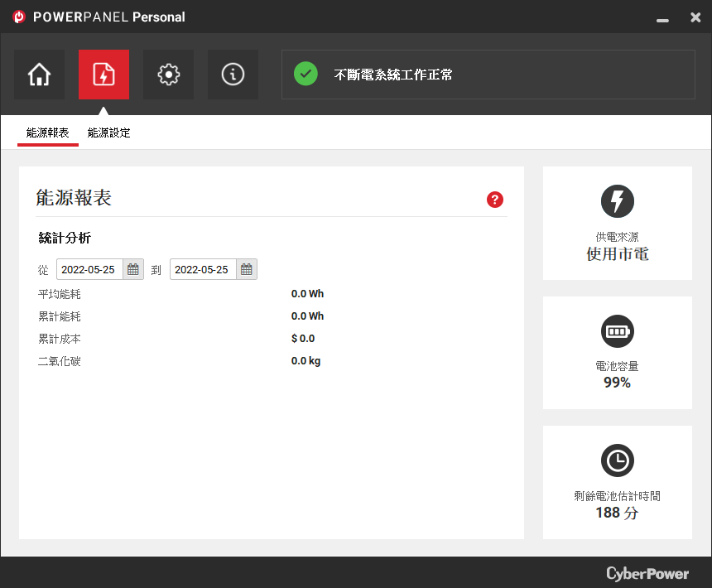Click the 平均能耗 label
Viewport: 712px width, 588px height.
tap(60, 294)
